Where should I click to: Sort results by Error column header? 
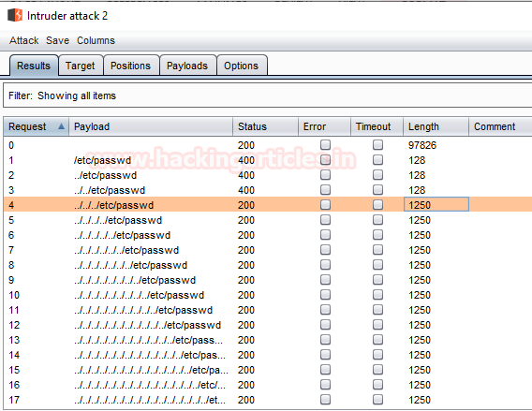point(324,126)
